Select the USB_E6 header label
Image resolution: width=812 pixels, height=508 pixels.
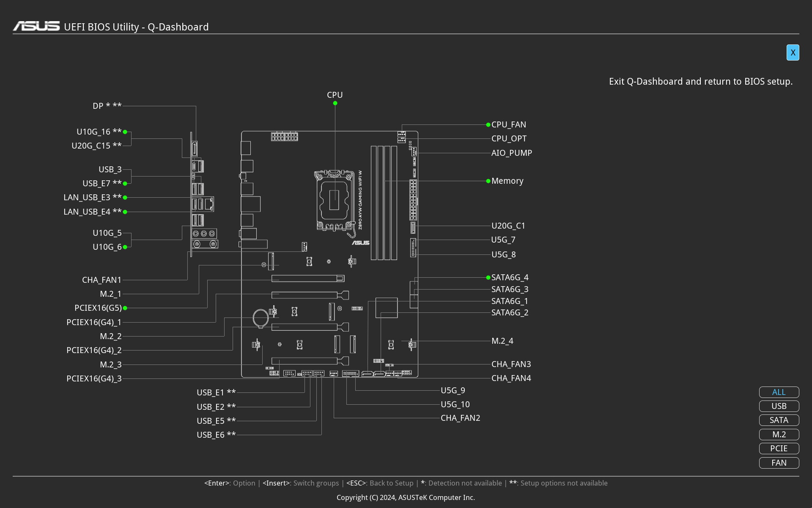[216, 435]
